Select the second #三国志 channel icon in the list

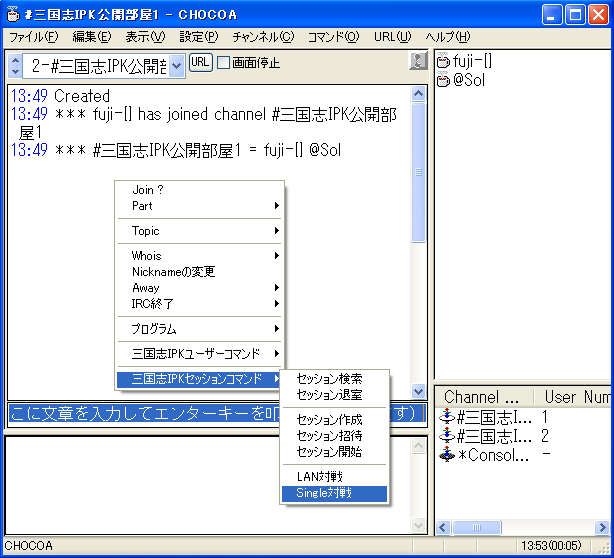coord(446,436)
